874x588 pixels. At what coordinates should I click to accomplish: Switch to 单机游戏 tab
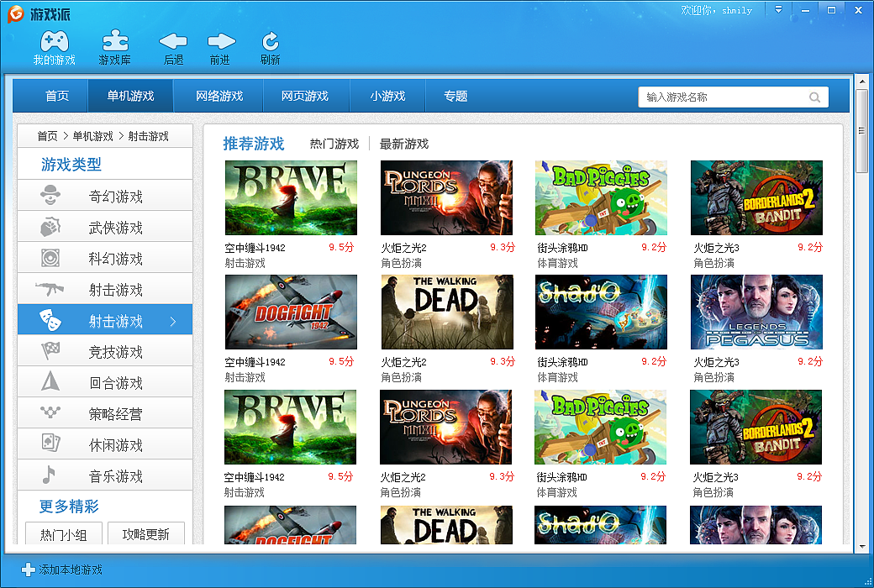coord(130,96)
